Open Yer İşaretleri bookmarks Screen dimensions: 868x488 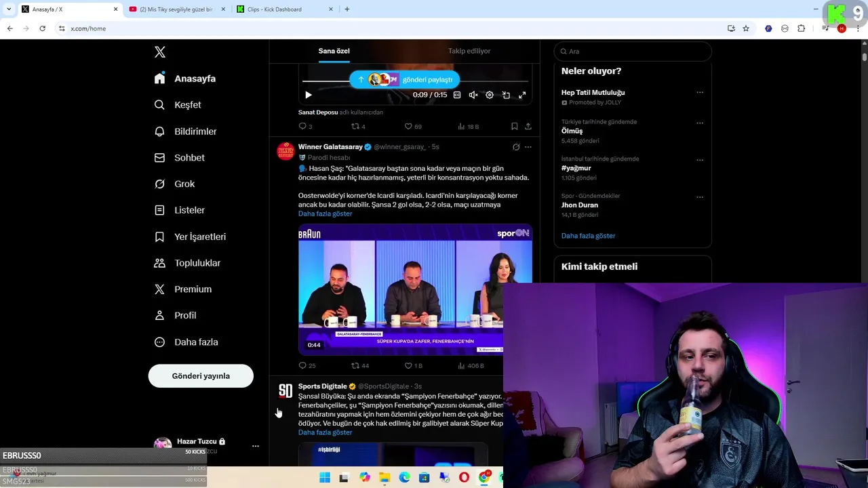tap(190, 237)
